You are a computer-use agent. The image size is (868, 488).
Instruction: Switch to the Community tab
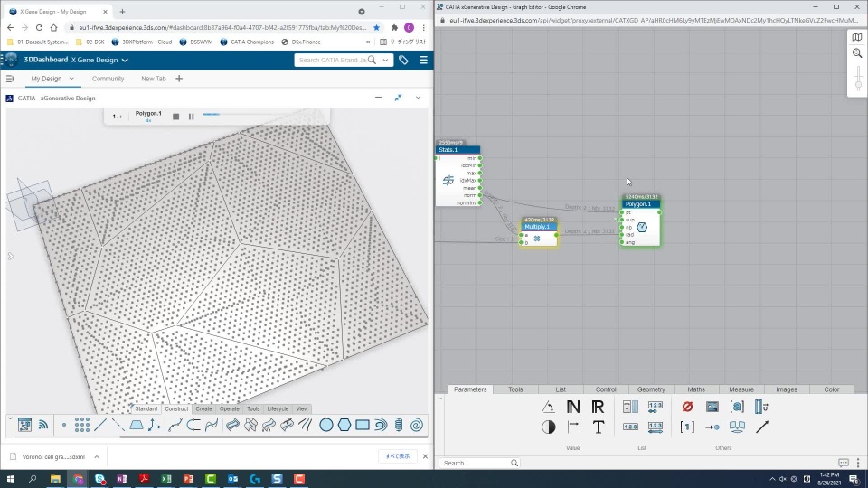pyautogui.click(x=108, y=79)
